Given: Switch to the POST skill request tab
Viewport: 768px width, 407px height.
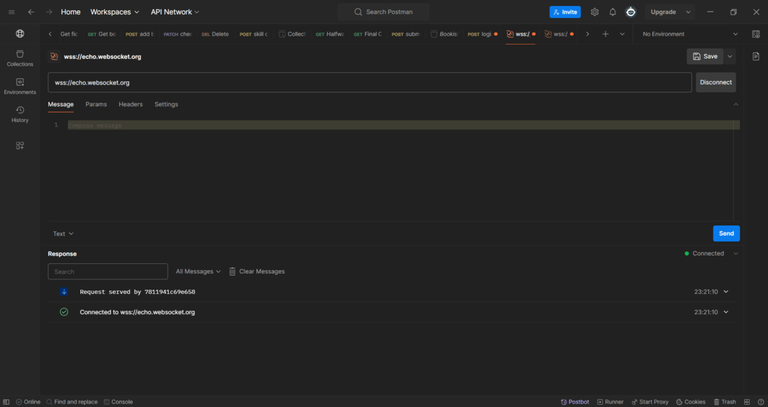Looking at the screenshot, I should [253, 34].
